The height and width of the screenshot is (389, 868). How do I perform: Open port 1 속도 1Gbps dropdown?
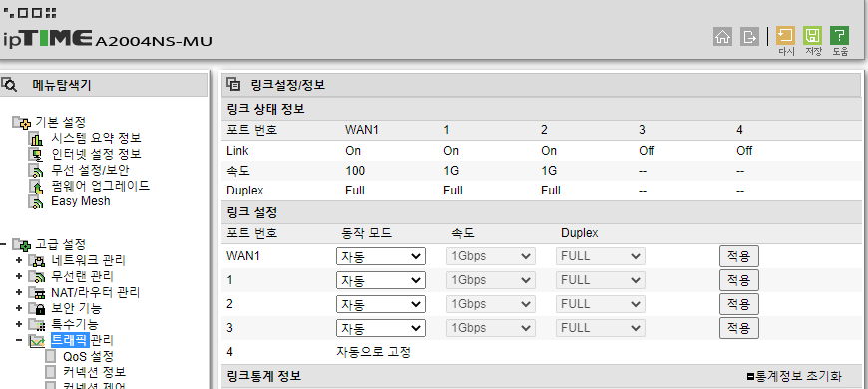pyautogui.click(x=491, y=280)
